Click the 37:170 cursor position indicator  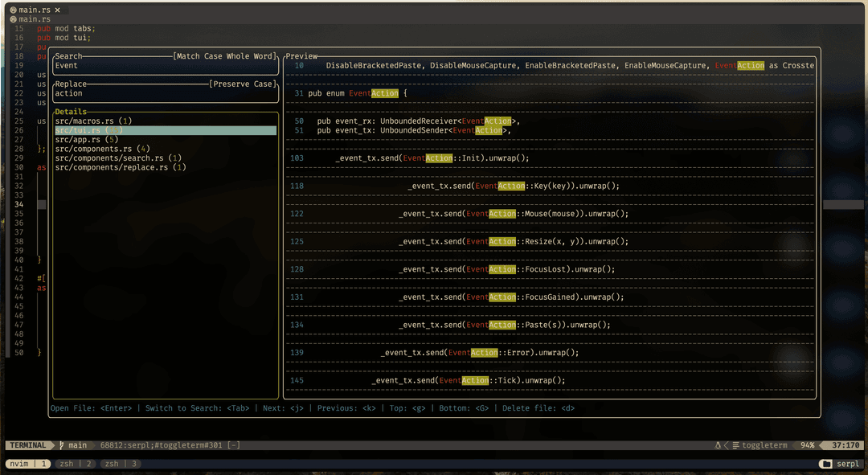845,445
